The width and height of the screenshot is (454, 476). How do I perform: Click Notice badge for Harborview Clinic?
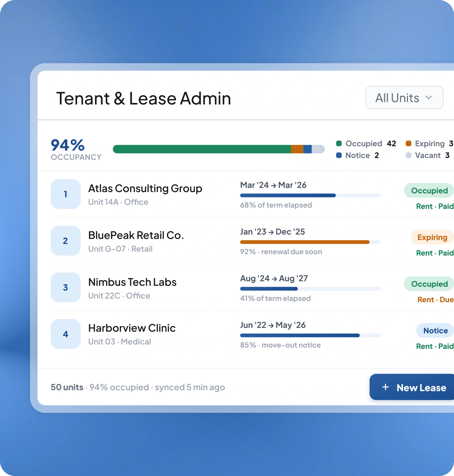coord(435,331)
